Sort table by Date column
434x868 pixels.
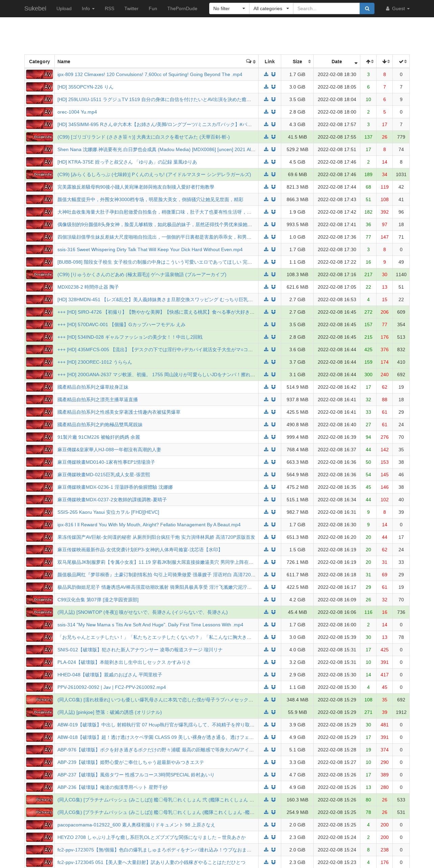tap(337, 62)
